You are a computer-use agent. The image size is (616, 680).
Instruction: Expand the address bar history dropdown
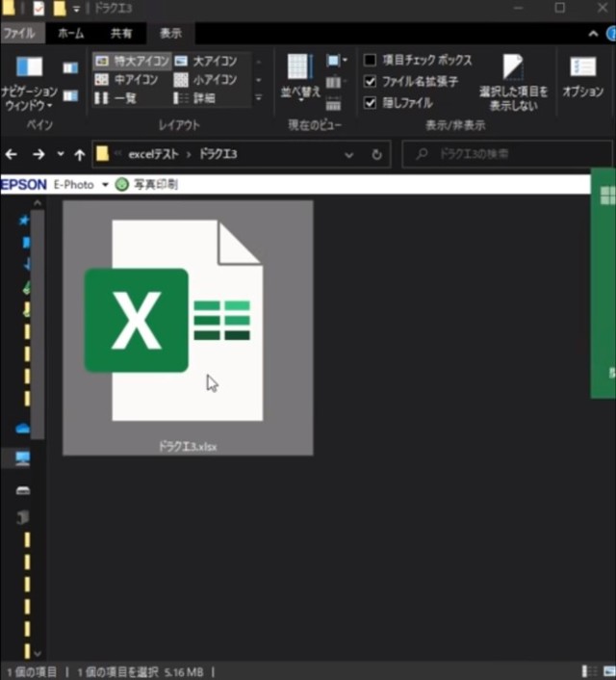348,154
